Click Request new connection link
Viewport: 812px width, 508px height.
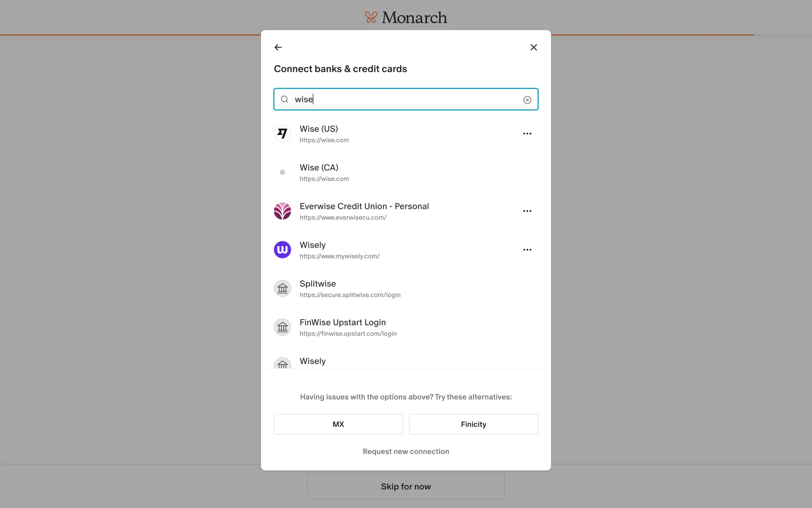(x=406, y=452)
